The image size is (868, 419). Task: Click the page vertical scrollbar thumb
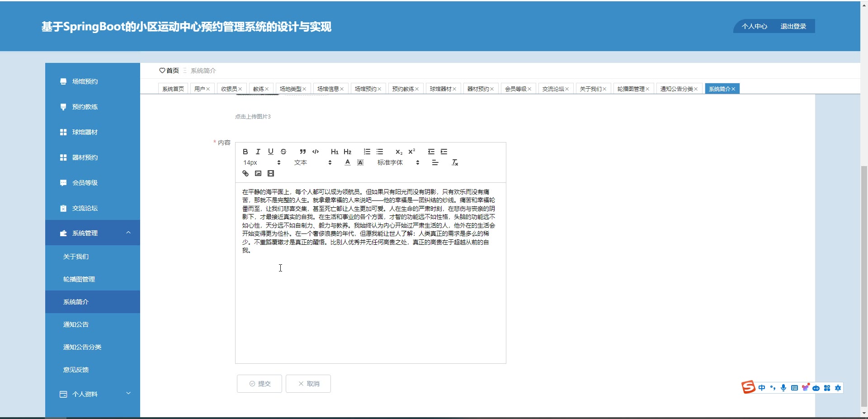(x=864, y=286)
